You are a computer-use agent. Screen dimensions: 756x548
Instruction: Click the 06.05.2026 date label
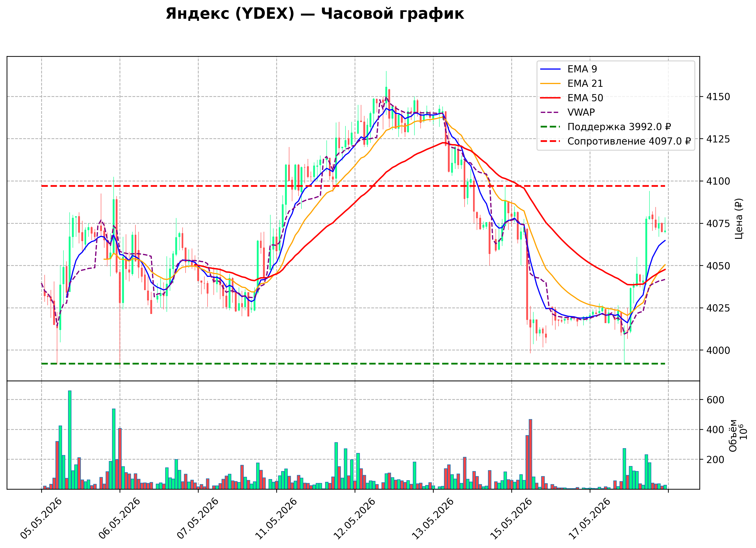119,519
